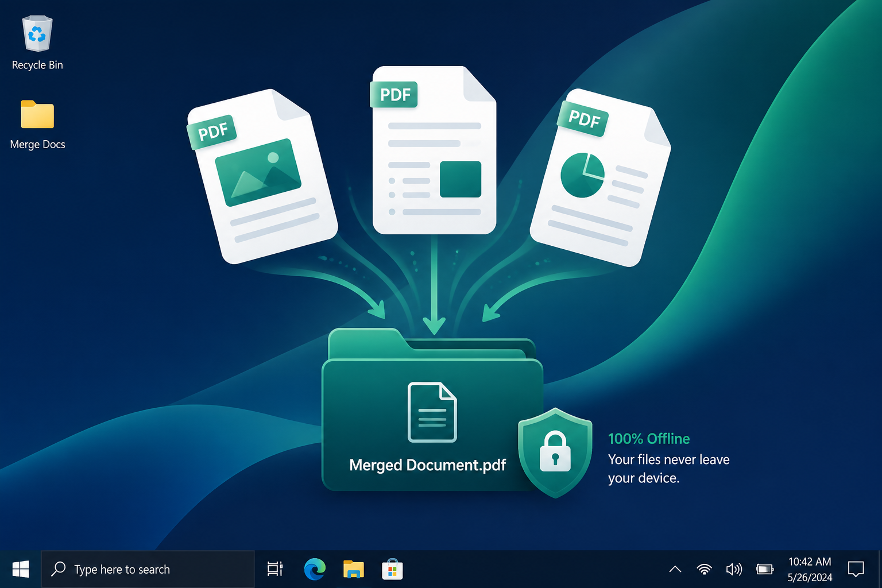Open Microsoft Store from the taskbar

coord(392,569)
